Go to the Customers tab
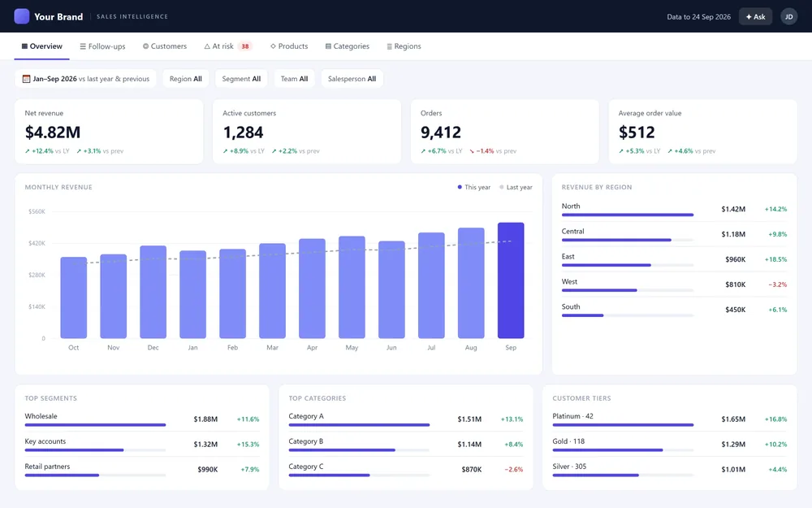Screen dimensions: 812x508 (165, 46)
